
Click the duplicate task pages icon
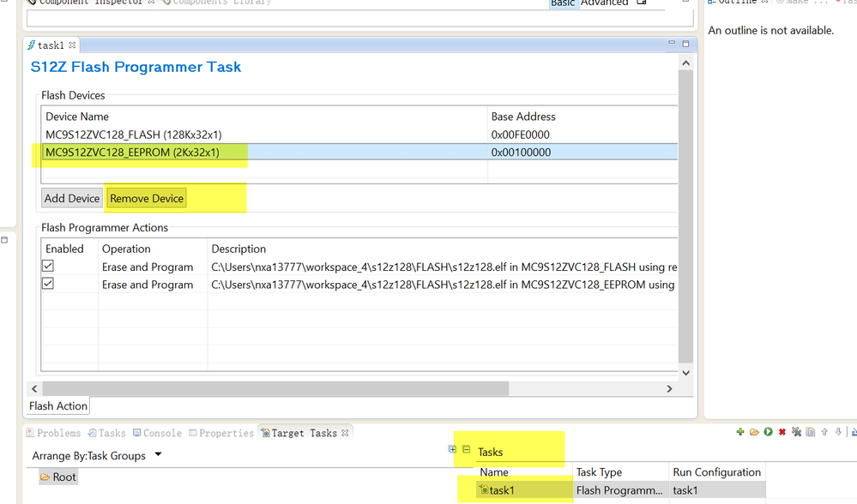coord(811,432)
